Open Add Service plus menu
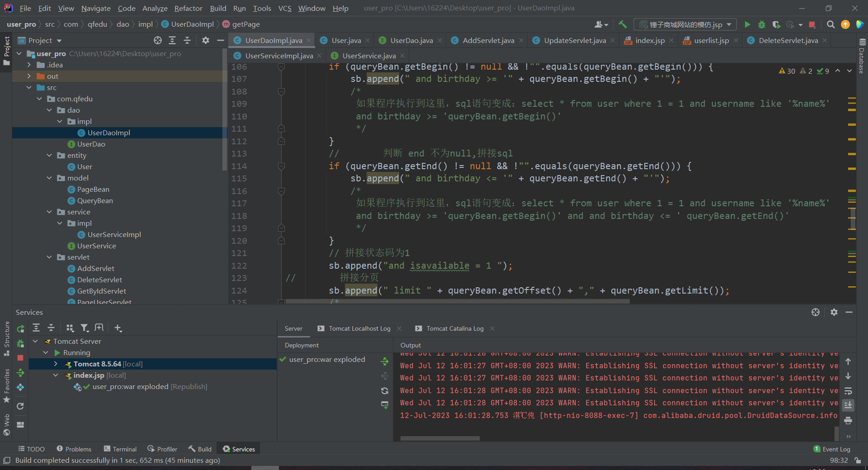The width and height of the screenshot is (868, 470). tap(118, 328)
